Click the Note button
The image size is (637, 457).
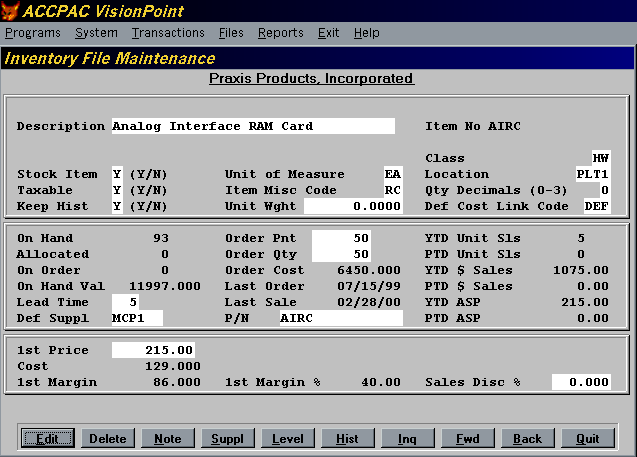(168, 438)
